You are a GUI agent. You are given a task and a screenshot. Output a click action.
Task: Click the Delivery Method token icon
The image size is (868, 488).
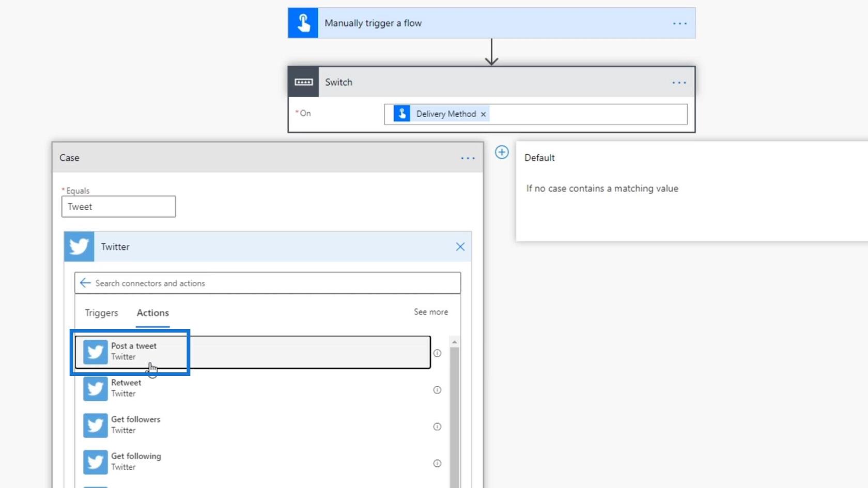pyautogui.click(x=402, y=114)
